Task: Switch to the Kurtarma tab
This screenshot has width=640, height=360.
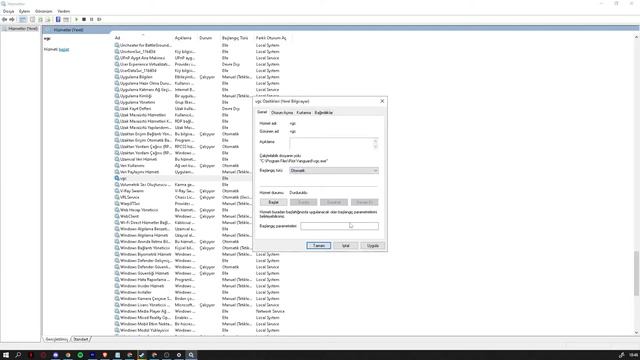Action: click(x=304, y=113)
